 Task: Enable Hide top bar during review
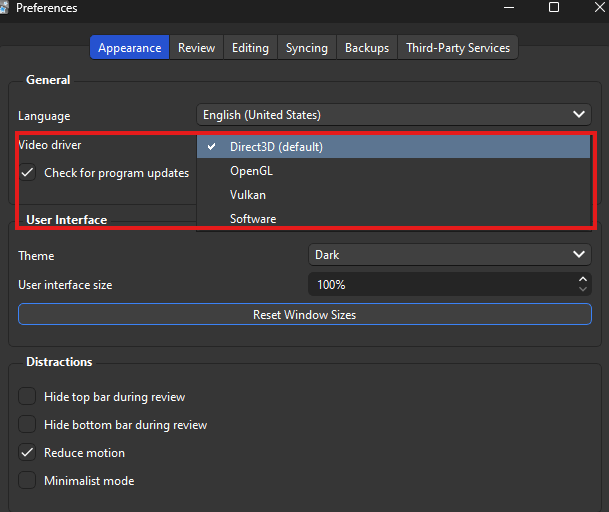click(27, 397)
